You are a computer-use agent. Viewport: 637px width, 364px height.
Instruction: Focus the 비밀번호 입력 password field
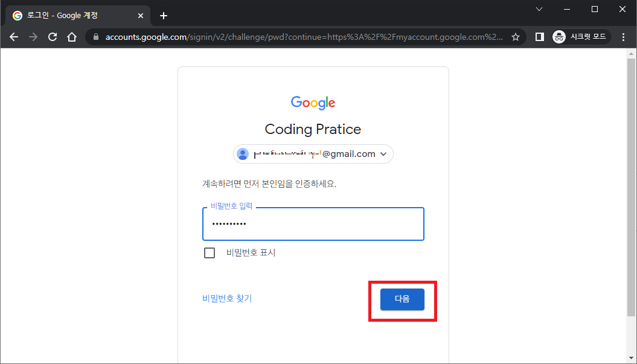313,224
